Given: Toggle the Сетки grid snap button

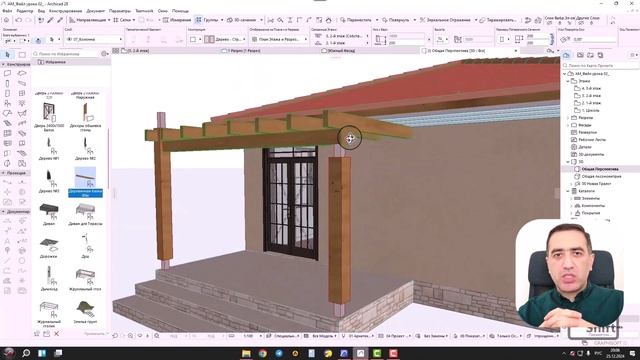Looking at the screenshot, I should [x=122, y=20].
